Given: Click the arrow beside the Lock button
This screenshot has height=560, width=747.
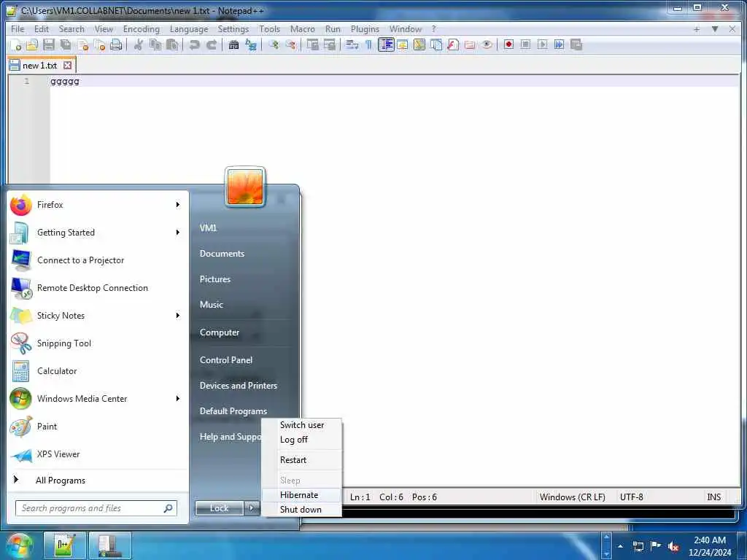Looking at the screenshot, I should 252,508.
